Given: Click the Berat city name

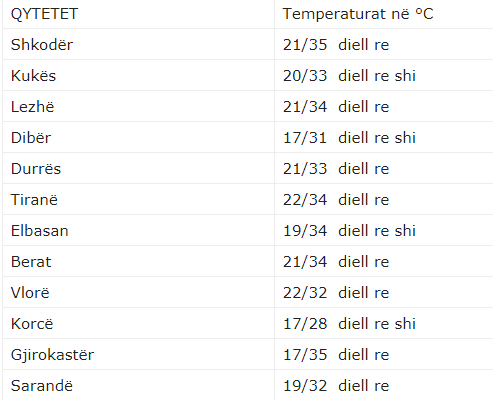Looking at the screenshot, I should [31, 262].
